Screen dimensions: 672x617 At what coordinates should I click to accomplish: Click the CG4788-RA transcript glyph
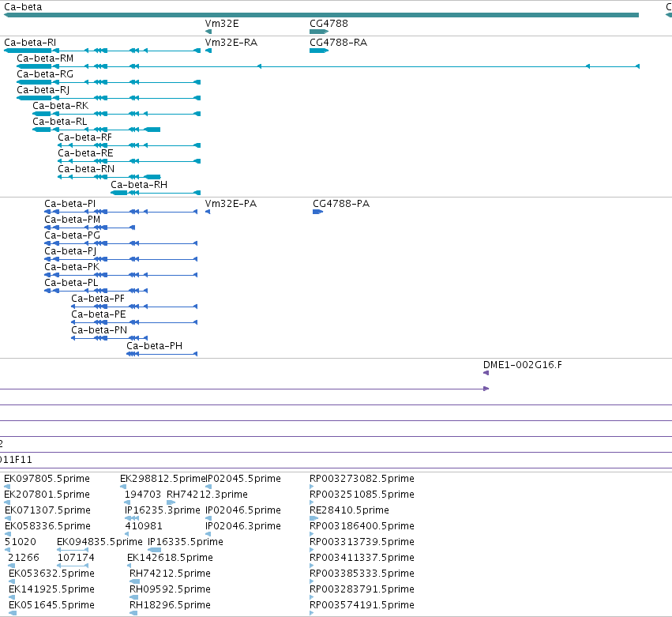point(319,51)
